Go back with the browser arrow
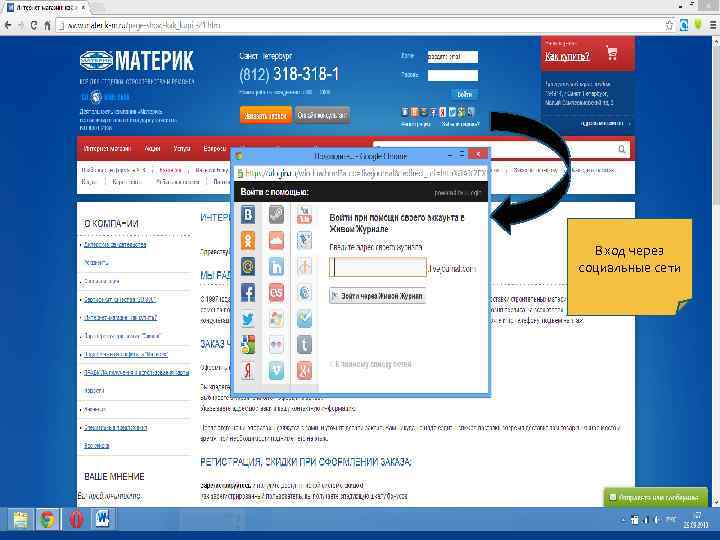This screenshot has height=540, width=720. point(8,25)
